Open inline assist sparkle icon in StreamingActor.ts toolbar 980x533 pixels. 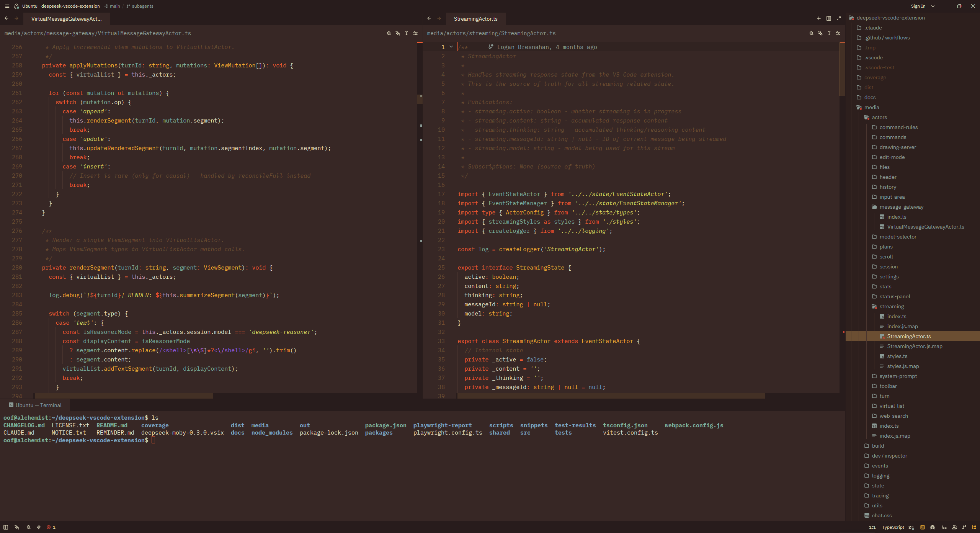pos(820,33)
